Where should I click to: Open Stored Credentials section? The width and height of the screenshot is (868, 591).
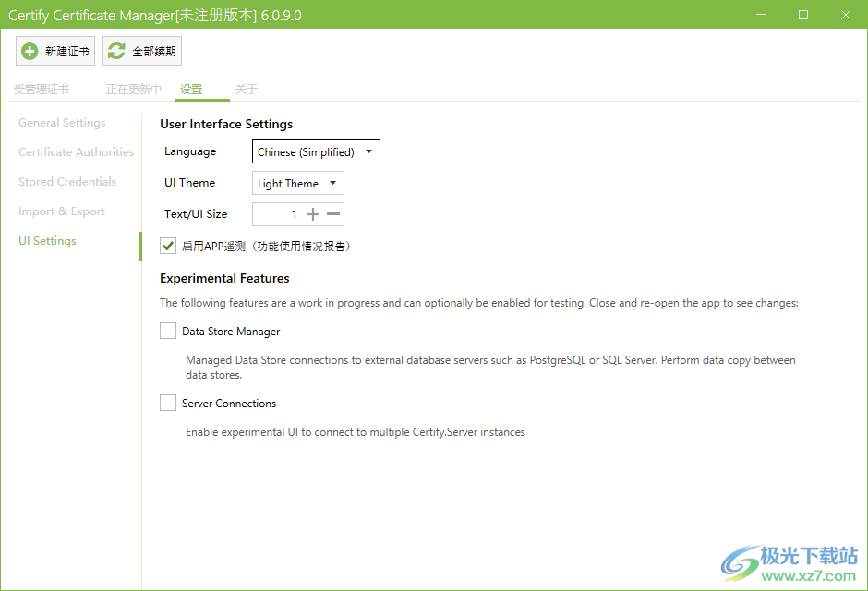(x=67, y=182)
